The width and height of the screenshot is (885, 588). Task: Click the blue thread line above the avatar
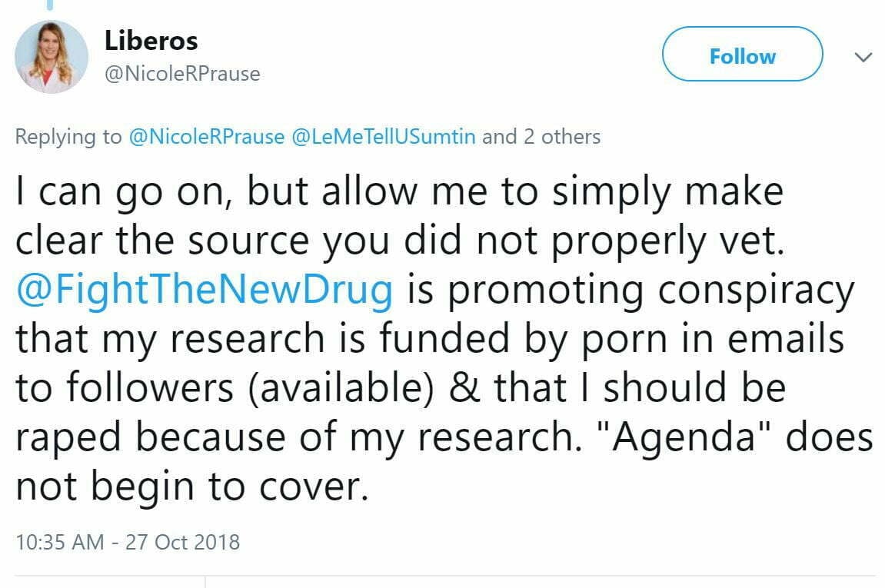(51, 5)
